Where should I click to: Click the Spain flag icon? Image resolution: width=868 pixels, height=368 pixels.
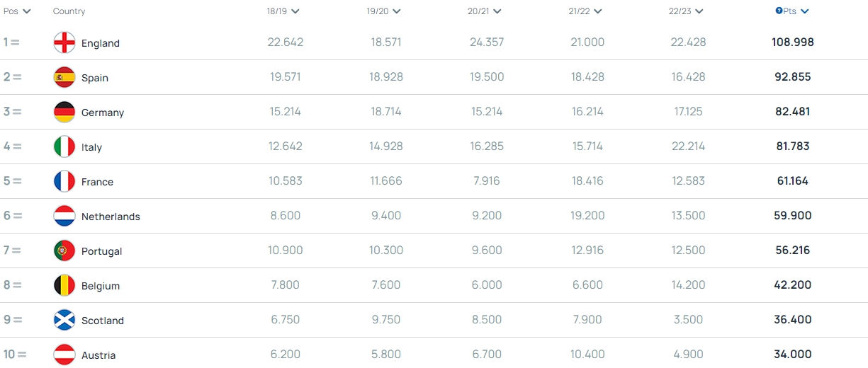(x=64, y=77)
